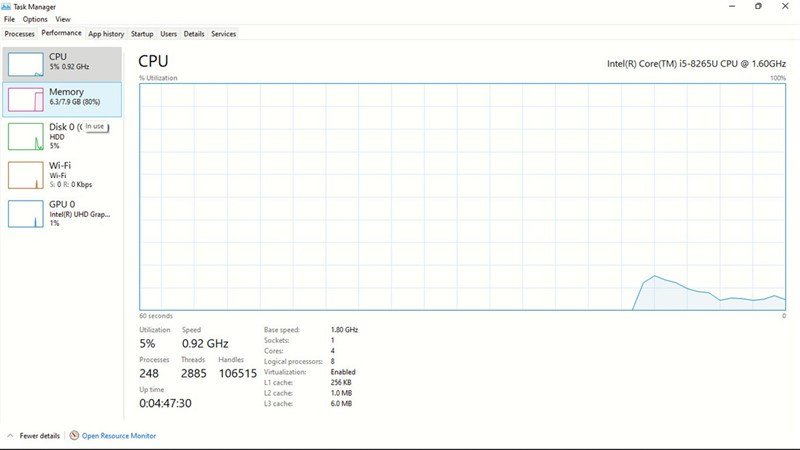The image size is (800, 450).
Task: Select the CPU mini graph thumbnail
Action: pyautogui.click(x=25, y=64)
